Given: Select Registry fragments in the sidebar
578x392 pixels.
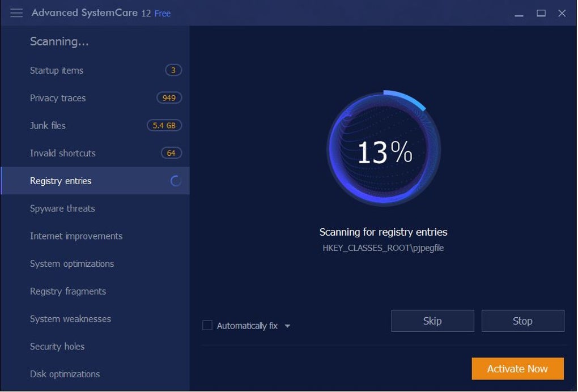Looking at the screenshot, I should point(95,291).
